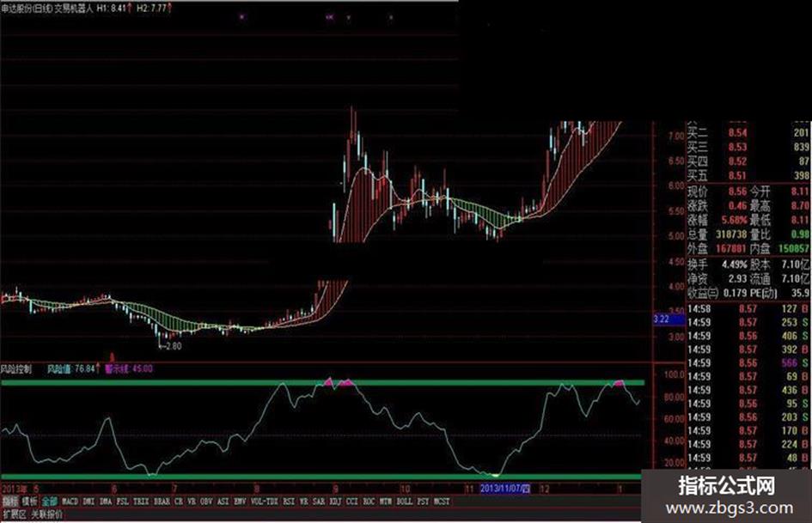Switch to the PSY indicator tab
The height and width of the screenshot is (523, 812).
[423, 502]
